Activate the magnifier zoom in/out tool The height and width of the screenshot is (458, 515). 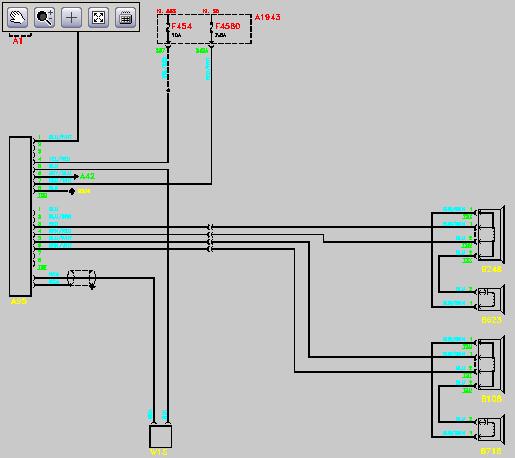pyautogui.click(x=45, y=17)
